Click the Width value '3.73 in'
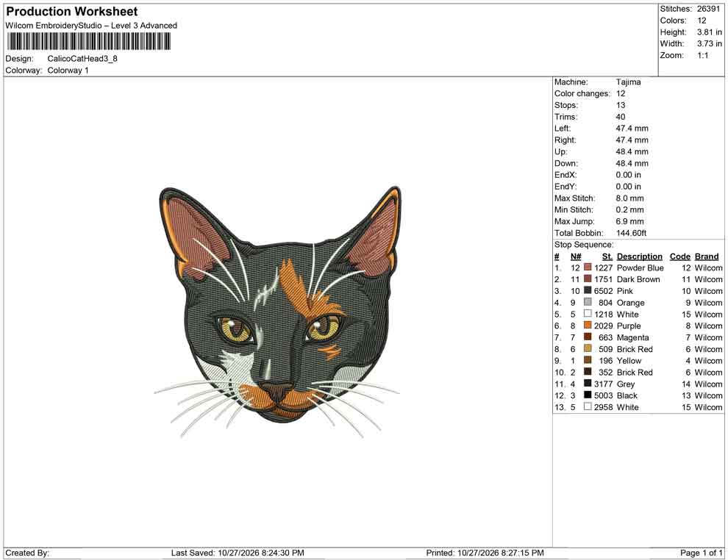 pyautogui.click(x=710, y=43)
